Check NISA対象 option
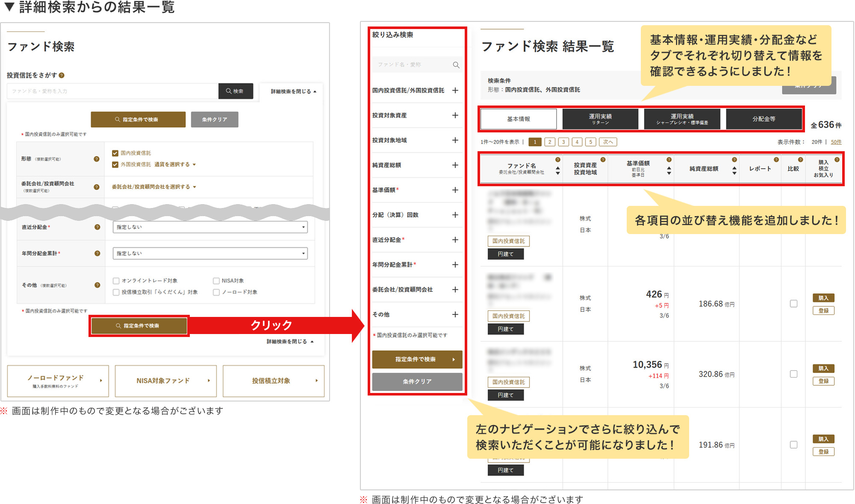The width and height of the screenshot is (855, 504). (216, 281)
